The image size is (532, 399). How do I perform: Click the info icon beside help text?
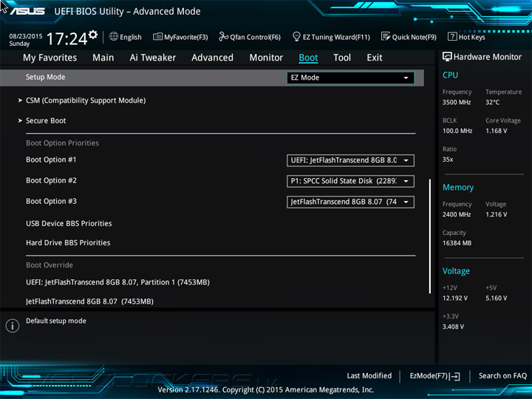(13, 326)
